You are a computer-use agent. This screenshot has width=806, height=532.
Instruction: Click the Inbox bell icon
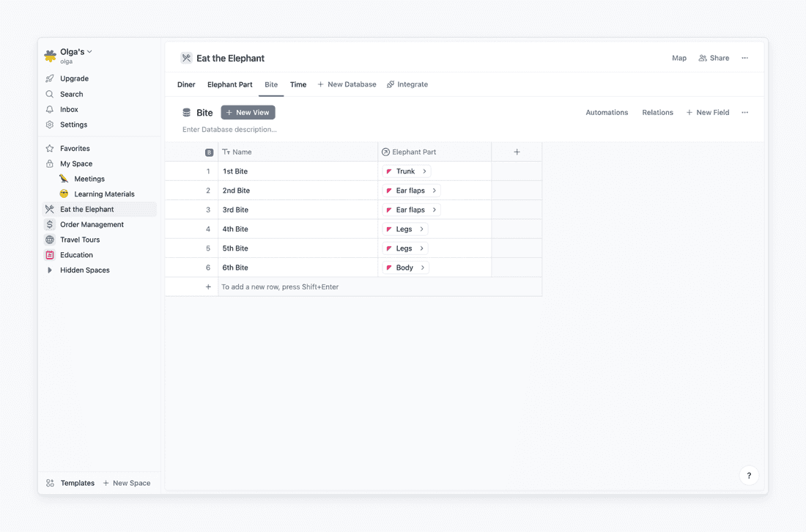click(x=50, y=109)
